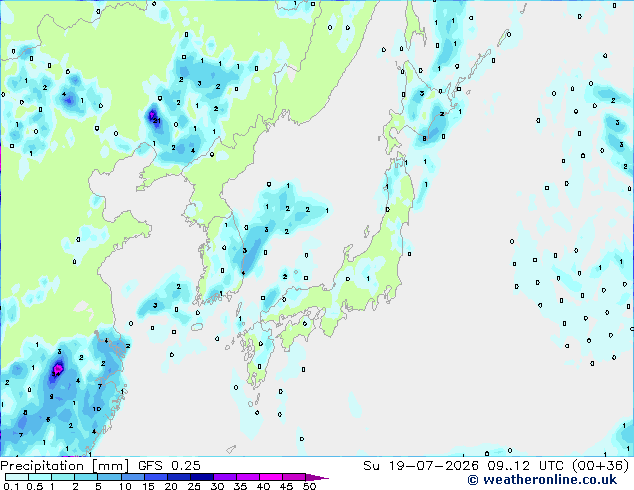This screenshot has height=490, width=634.
Task: Open the weatheronline.co.uk copyright link
Action: pos(542,480)
